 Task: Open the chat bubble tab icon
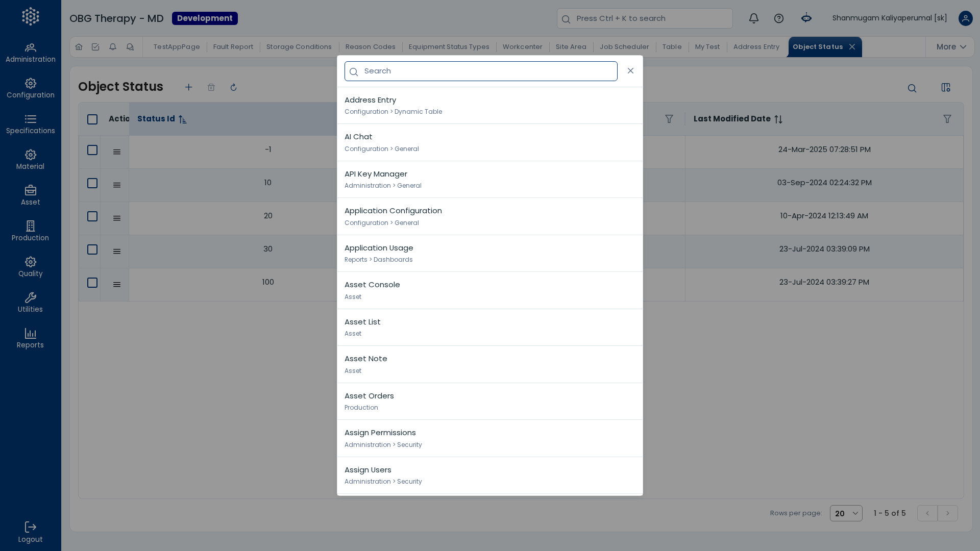130,47
